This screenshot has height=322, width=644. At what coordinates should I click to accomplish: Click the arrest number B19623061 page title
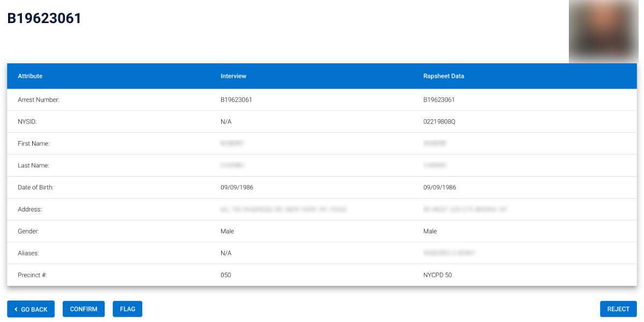pos(43,18)
